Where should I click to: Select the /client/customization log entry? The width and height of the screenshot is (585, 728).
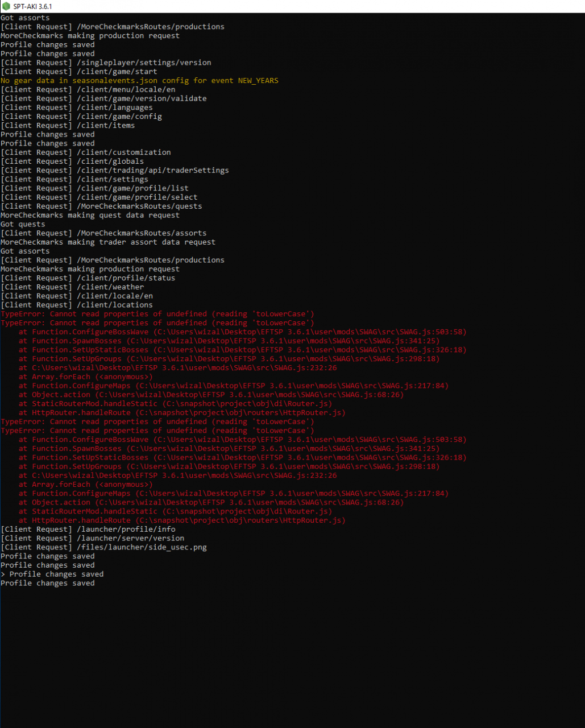pos(86,152)
